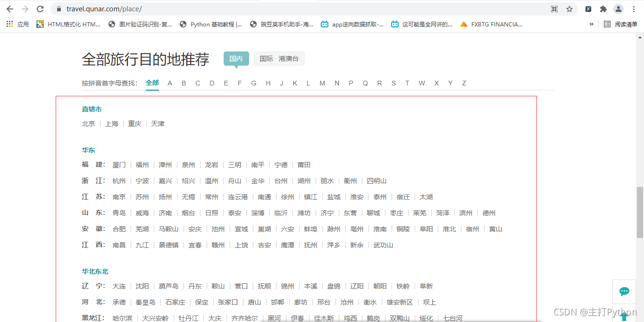Open the QR code icon in address bar
Viewport: 644px width, 322px height.
coord(554,9)
